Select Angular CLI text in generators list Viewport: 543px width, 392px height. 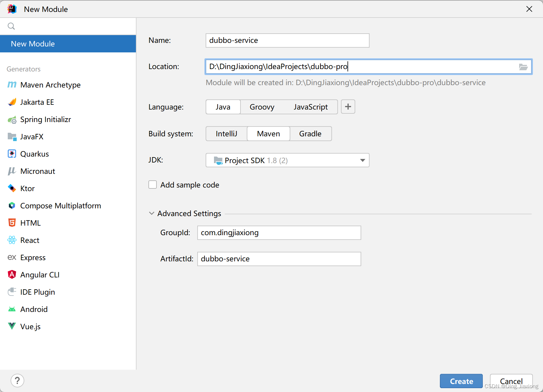pyautogui.click(x=40, y=275)
